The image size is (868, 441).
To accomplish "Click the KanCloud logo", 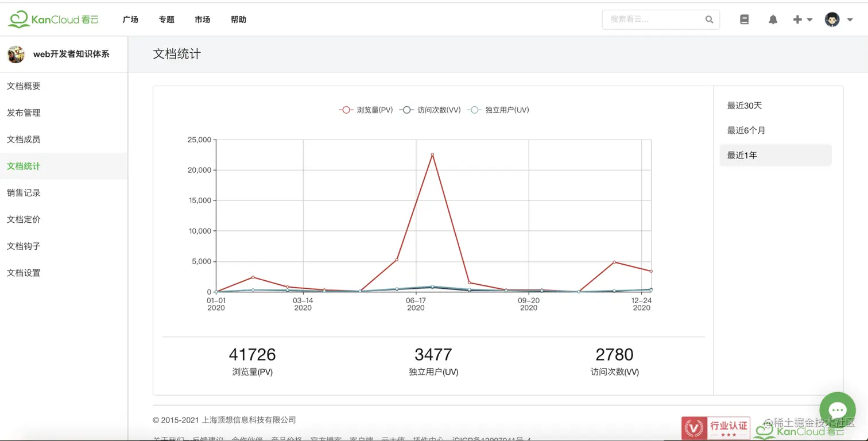I will click(x=53, y=20).
